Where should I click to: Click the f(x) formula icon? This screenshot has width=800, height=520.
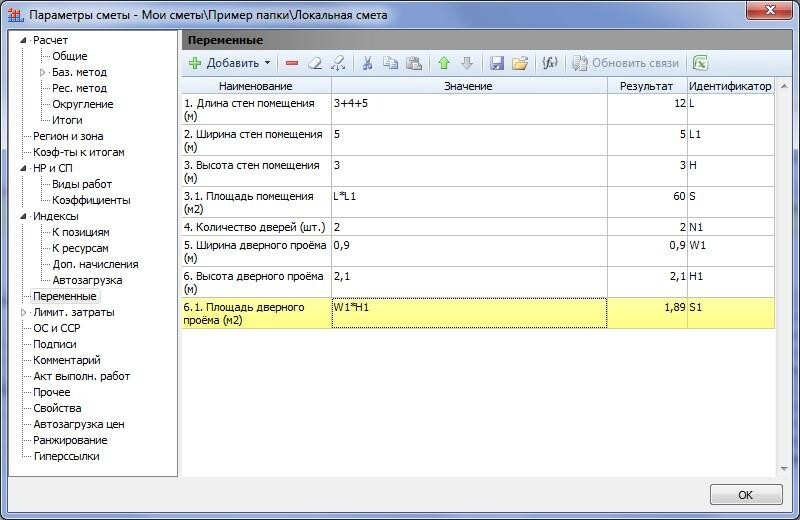(549, 63)
